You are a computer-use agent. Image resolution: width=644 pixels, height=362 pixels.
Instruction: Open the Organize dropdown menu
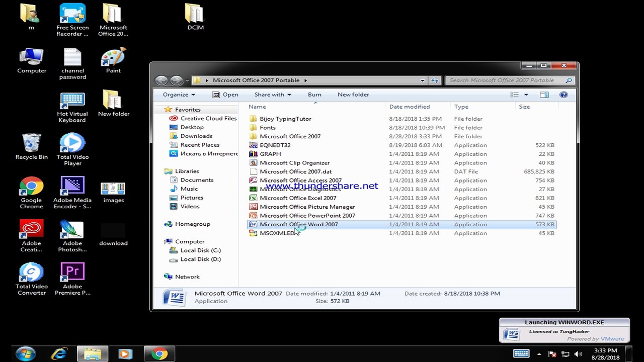tap(179, 95)
